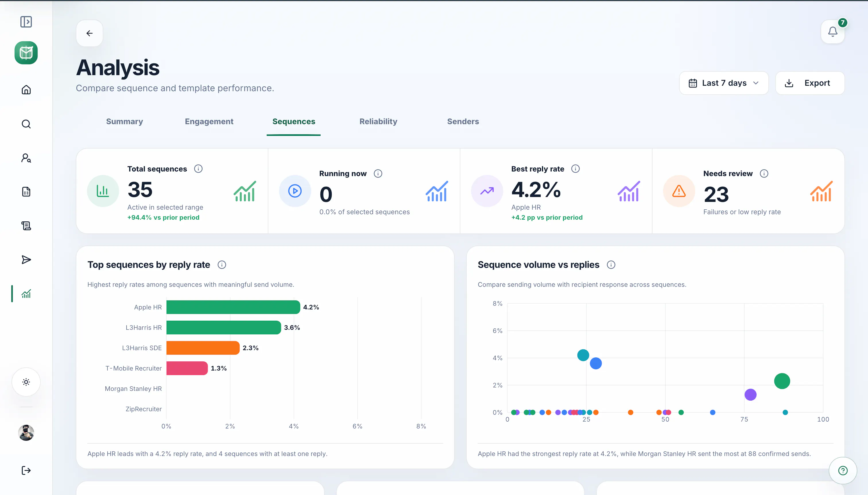Click the orange L3Harris SDE bar
Image resolution: width=868 pixels, height=495 pixels.
tap(203, 348)
